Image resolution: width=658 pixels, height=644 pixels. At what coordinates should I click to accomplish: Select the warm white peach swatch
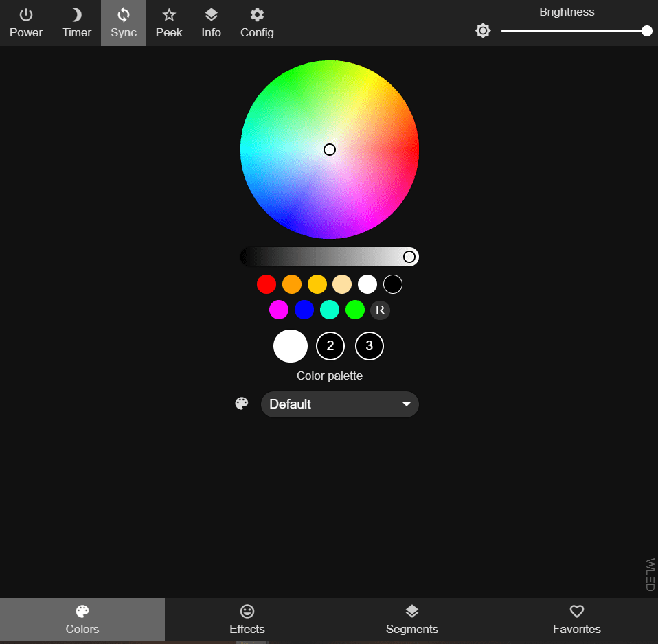coord(342,284)
